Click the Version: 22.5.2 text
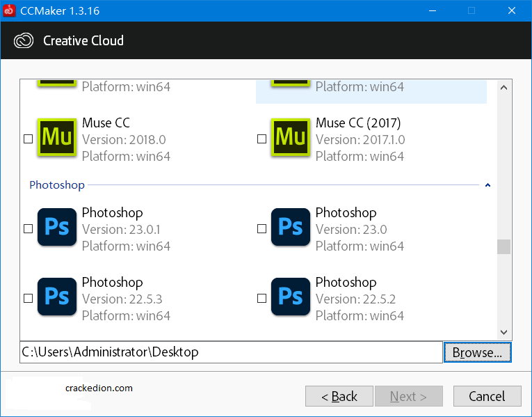This screenshot has width=532, height=417. (355, 299)
